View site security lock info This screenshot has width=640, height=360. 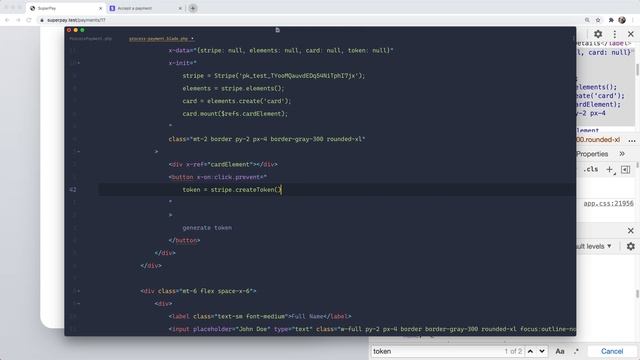point(42,20)
